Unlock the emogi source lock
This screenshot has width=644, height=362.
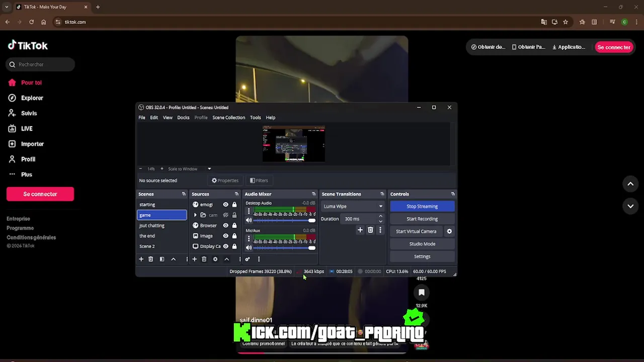[234, 205]
